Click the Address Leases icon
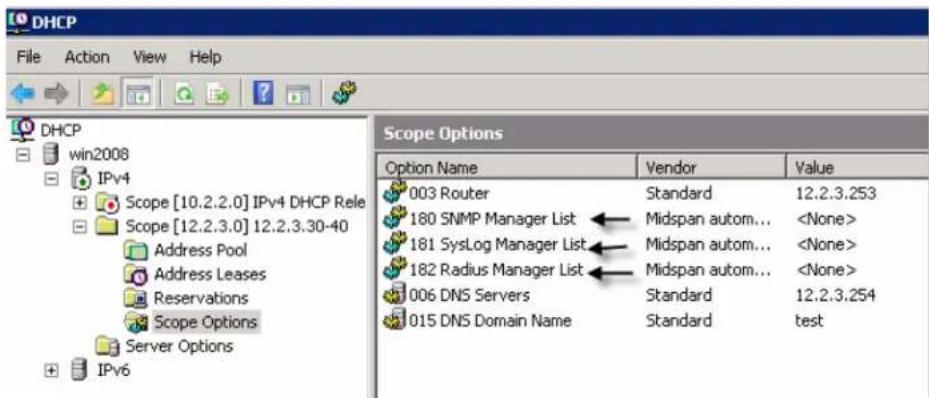Image resolution: width=929 pixels, height=398 pixels. tap(135, 274)
